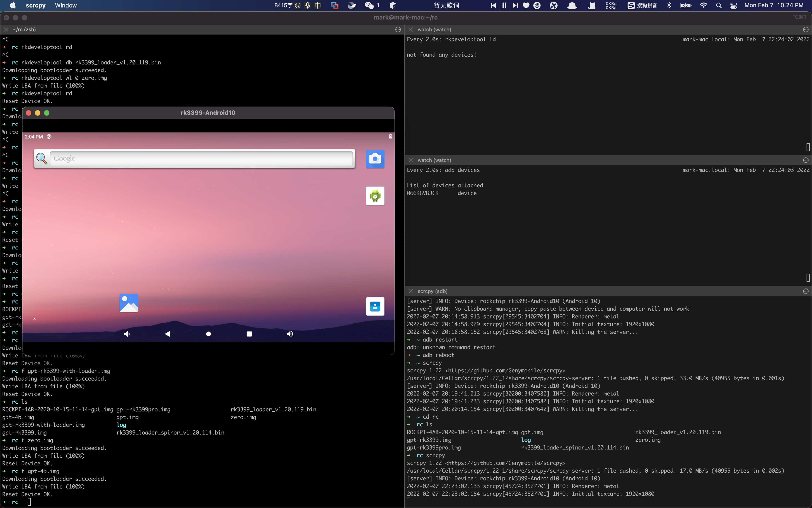This screenshot has width=812, height=508.
Task: Click the 8415字 word count in menu bar
Action: [283, 5]
